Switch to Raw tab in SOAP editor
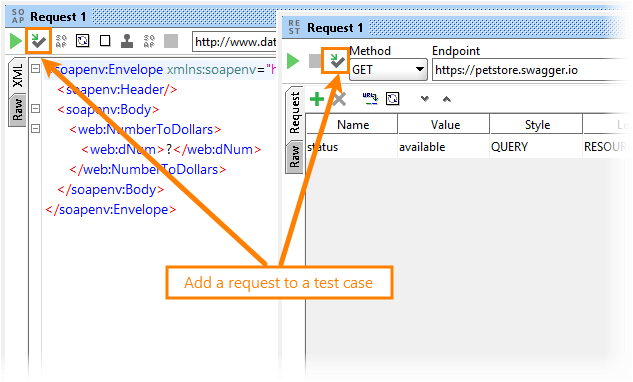The width and height of the screenshot is (633, 382). click(18, 109)
